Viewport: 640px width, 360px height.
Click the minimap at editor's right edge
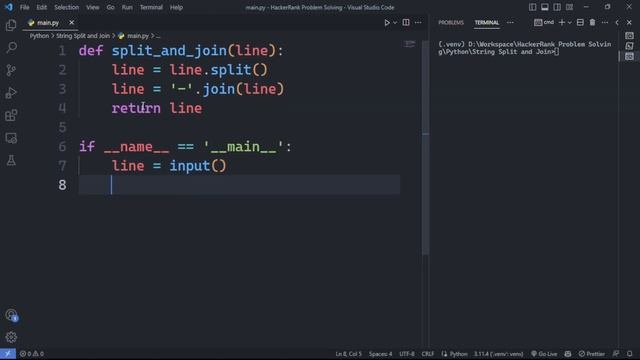tap(409, 44)
